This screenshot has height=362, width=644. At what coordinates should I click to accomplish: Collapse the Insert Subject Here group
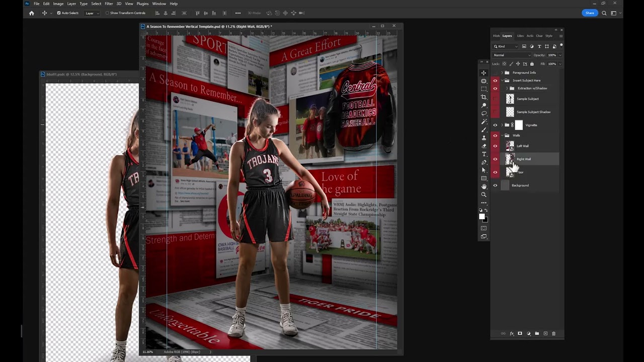[502, 80]
